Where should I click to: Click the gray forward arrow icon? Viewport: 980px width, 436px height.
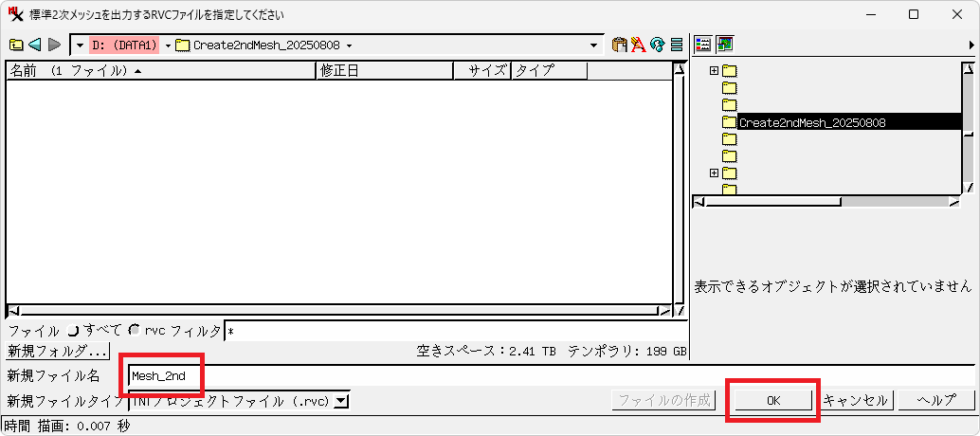point(54,45)
